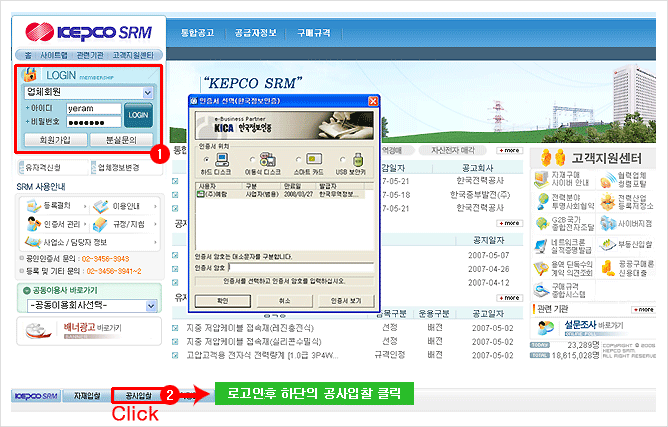668x427 pixels.
Task: Click the 공공구매론 신용대출 coins icon
Action: [608, 268]
